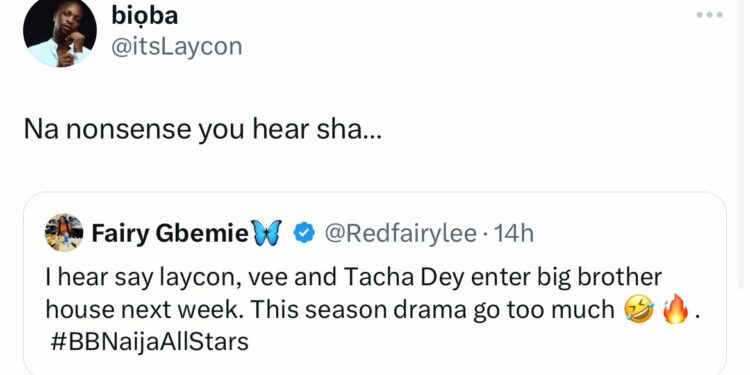
Task: Open Fairy Gbemie's profile name
Action: [x=170, y=234]
